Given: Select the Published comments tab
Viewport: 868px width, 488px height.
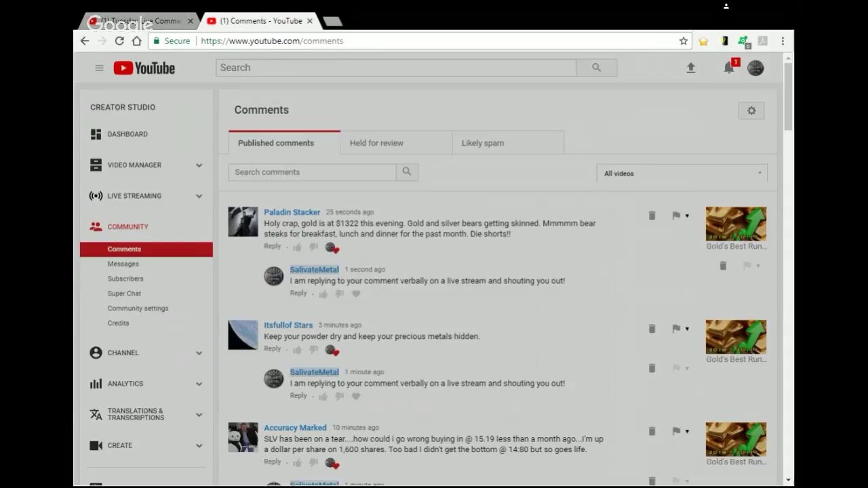Looking at the screenshot, I should [284, 143].
